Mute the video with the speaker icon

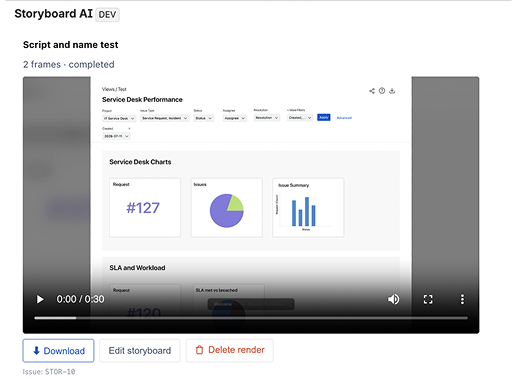393,299
